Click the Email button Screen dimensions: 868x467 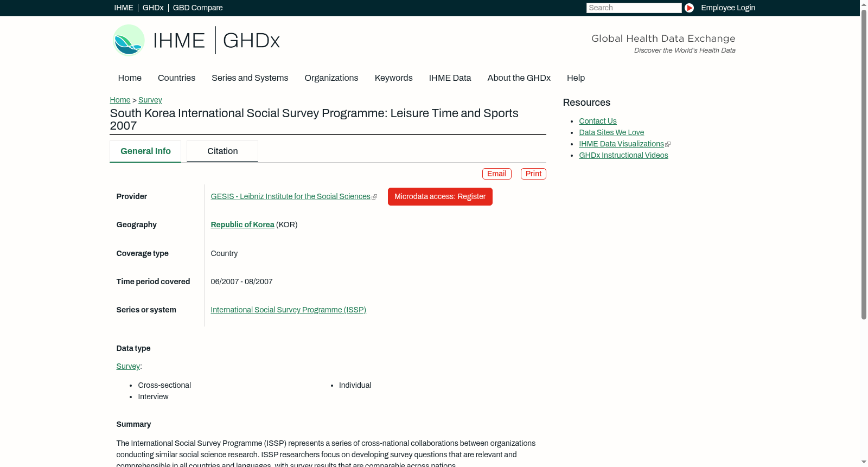(x=497, y=174)
